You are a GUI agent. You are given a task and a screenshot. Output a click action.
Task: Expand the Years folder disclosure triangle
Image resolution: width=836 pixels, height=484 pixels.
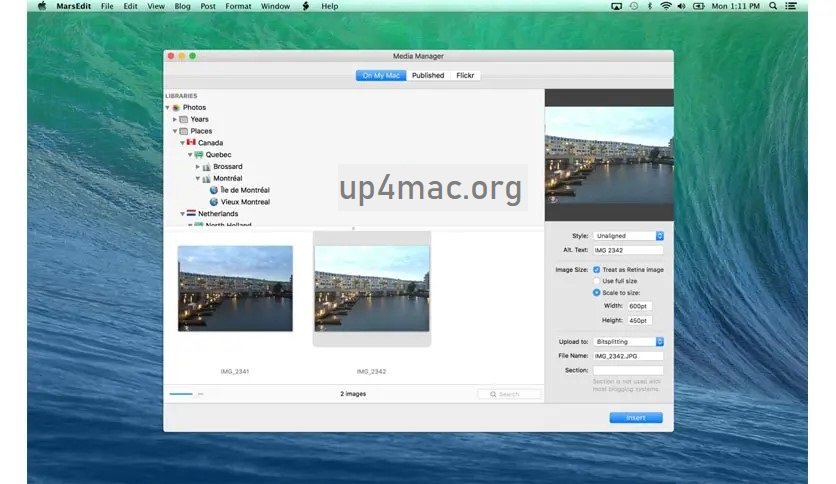point(175,119)
